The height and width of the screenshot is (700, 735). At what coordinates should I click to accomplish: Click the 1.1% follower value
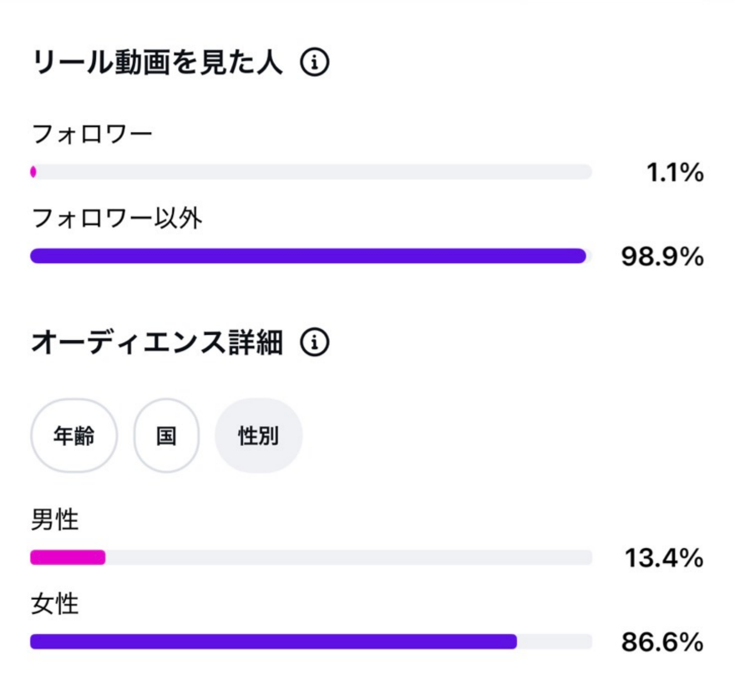676,173
